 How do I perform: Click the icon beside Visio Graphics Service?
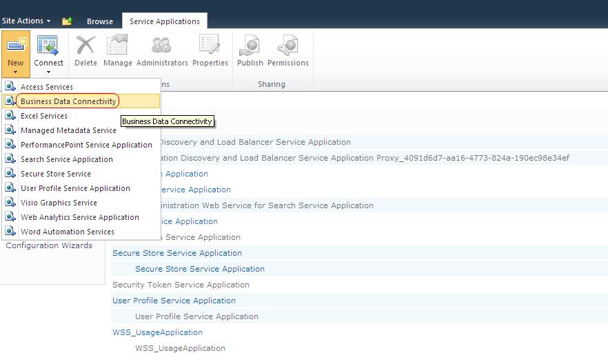[x=10, y=202]
